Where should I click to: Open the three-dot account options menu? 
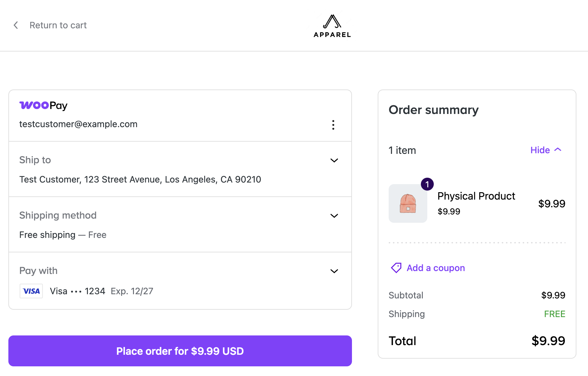(333, 125)
